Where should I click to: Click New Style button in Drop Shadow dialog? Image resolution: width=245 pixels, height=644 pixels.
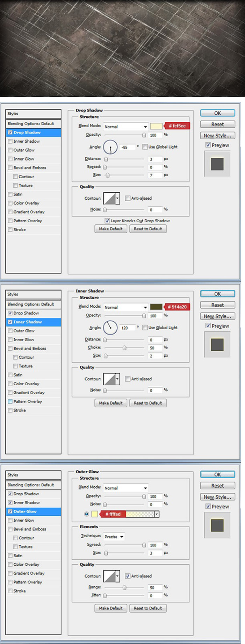[x=217, y=136]
